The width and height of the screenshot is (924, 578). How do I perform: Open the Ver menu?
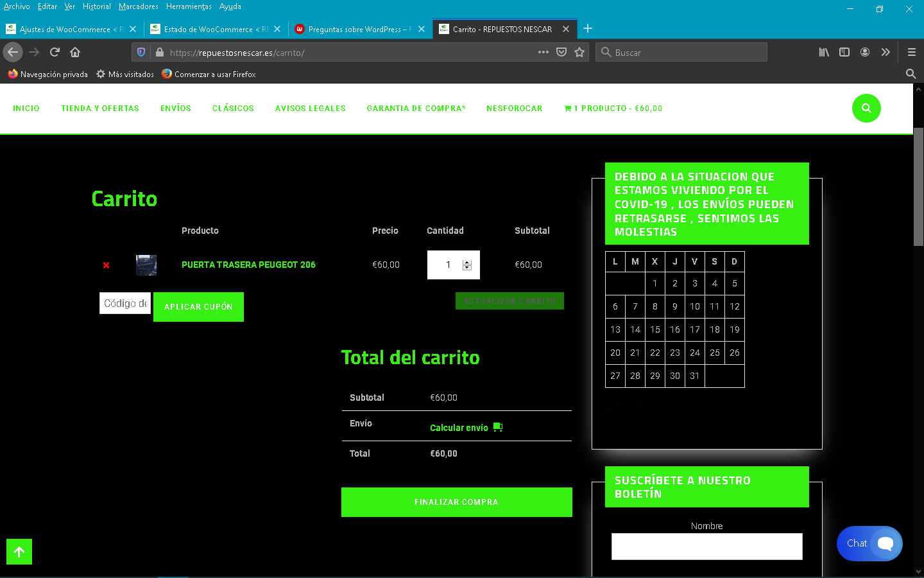tap(70, 6)
